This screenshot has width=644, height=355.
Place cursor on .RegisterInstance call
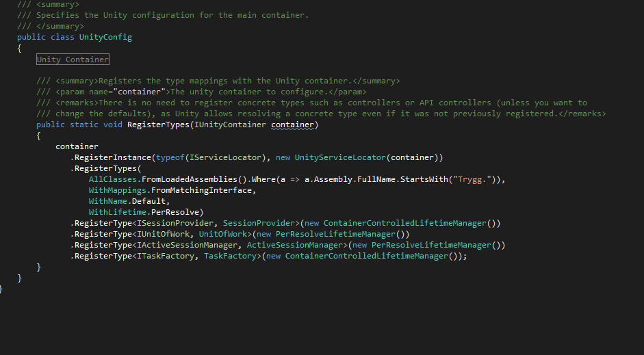click(x=111, y=157)
